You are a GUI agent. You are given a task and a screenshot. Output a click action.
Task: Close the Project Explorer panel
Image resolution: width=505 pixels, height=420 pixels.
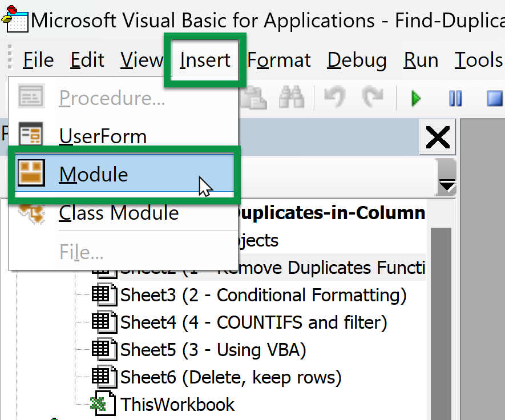[437, 137]
